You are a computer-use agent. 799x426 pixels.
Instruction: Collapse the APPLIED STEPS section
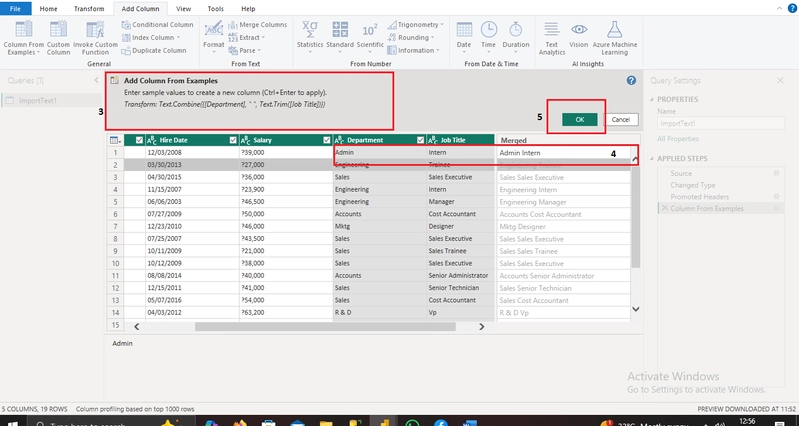[652, 159]
